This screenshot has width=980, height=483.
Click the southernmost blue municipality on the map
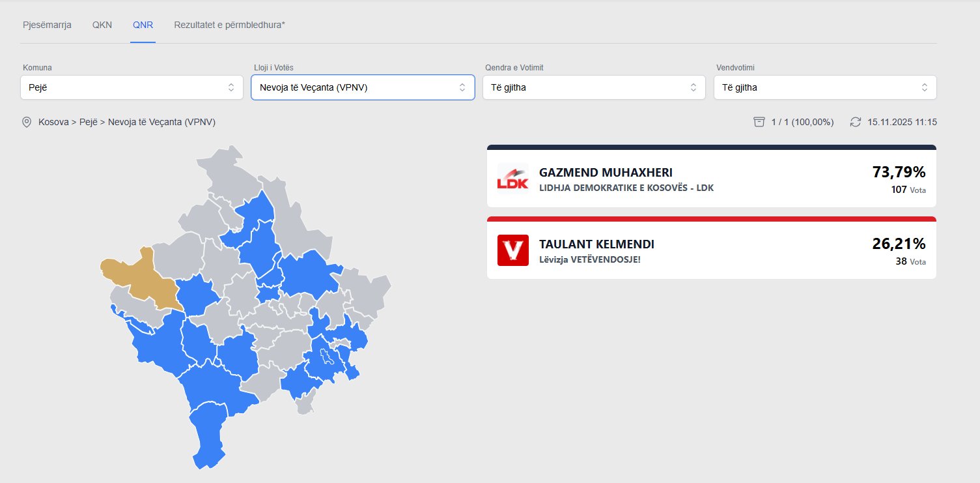[x=208, y=437]
